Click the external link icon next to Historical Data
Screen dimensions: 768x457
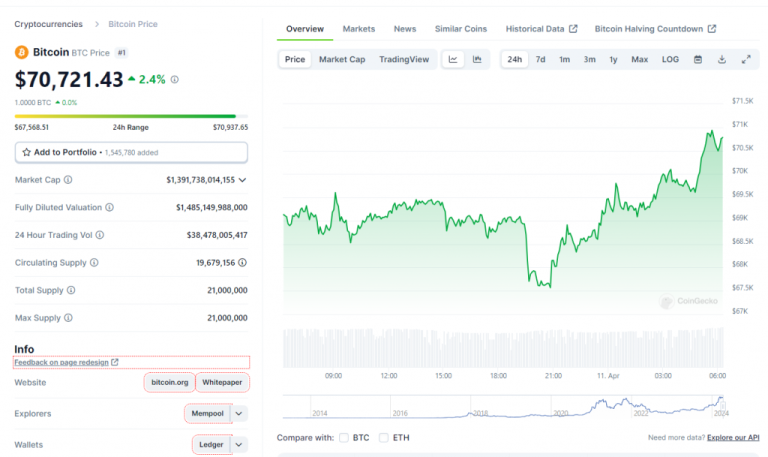click(x=573, y=29)
